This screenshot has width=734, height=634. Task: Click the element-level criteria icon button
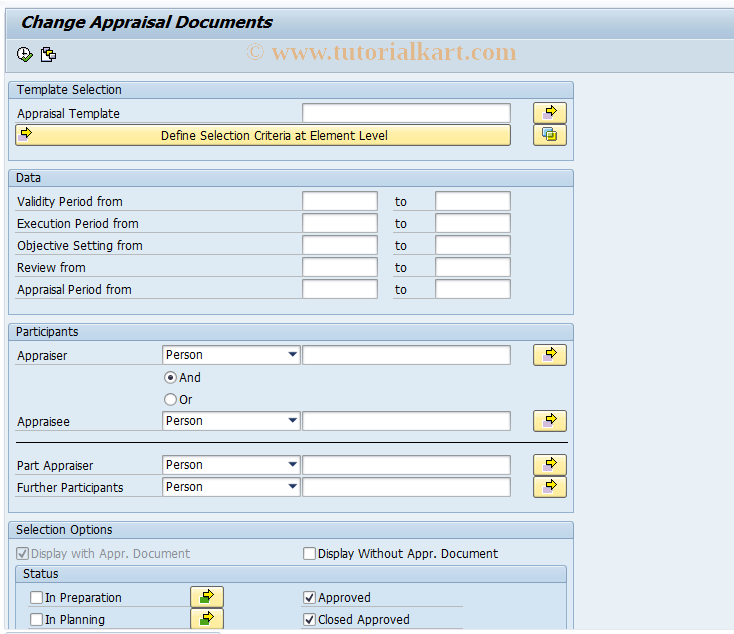click(550, 135)
